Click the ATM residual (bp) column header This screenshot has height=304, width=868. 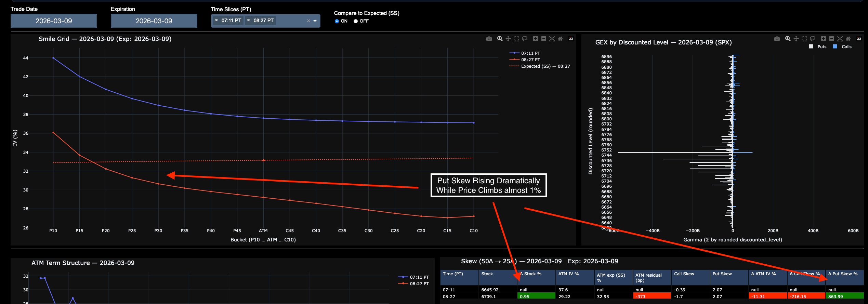652,277
